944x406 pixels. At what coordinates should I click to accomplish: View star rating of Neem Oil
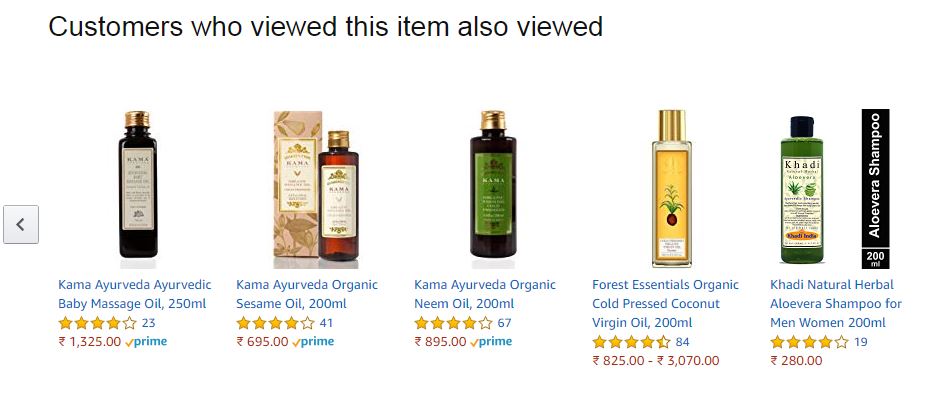point(454,323)
